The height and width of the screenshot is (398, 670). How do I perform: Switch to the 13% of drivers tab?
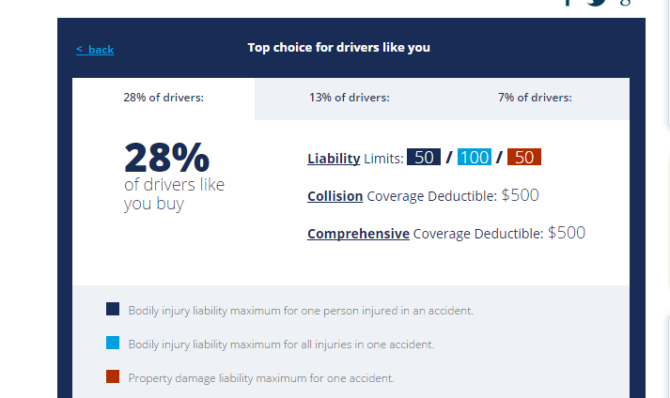(x=349, y=98)
